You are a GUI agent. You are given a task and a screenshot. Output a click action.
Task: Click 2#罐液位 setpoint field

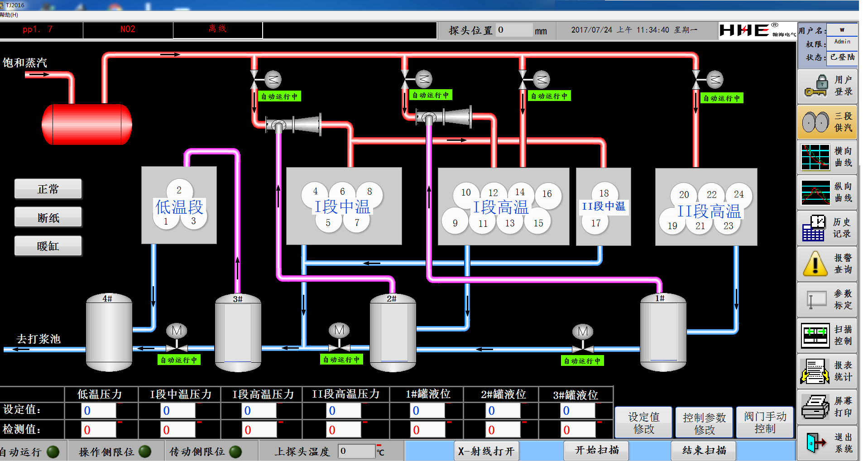(x=504, y=411)
